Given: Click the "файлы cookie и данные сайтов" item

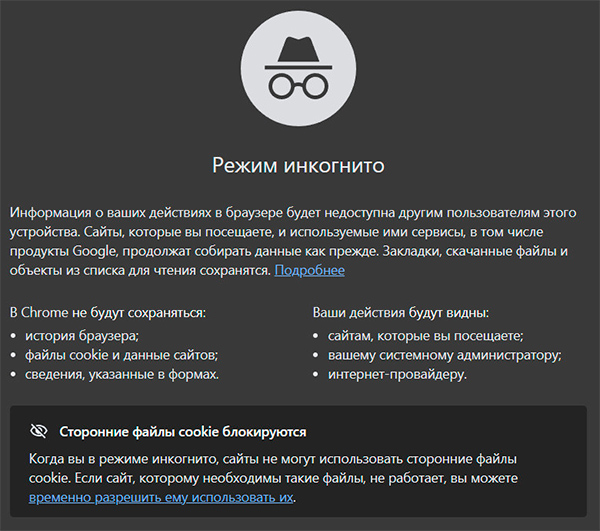Looking at the screenshot, I should [120, 355].
